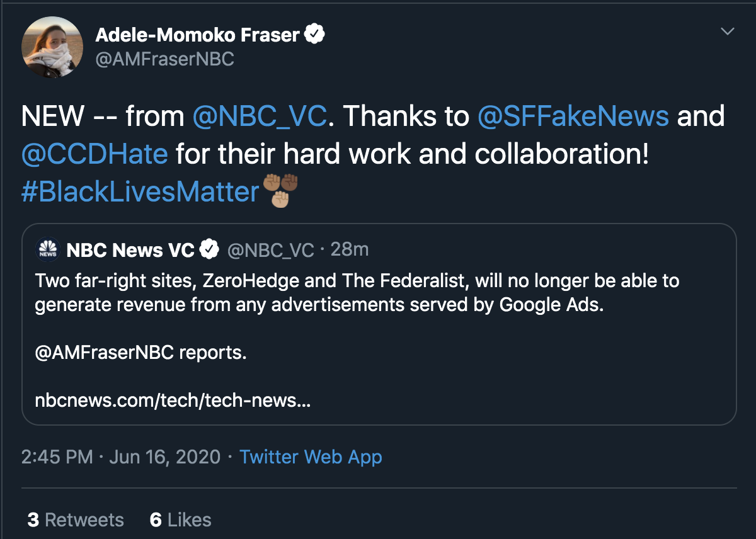The width and height of the screenshot is (756, 539).
Task: Click the verified checkmark beside NBC News VC
Action: (x=210, y=248)
